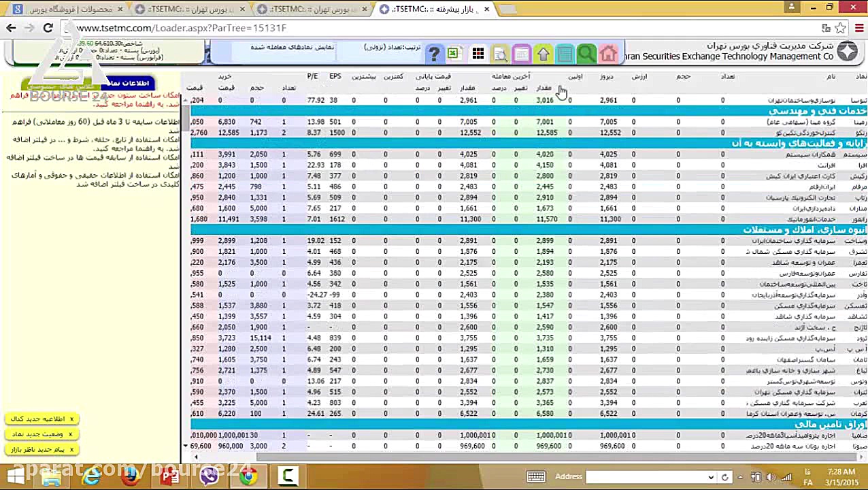Screen dimensions: 868x490
Task: Click the browser forward arrow
Action: [x=29, y=28]
